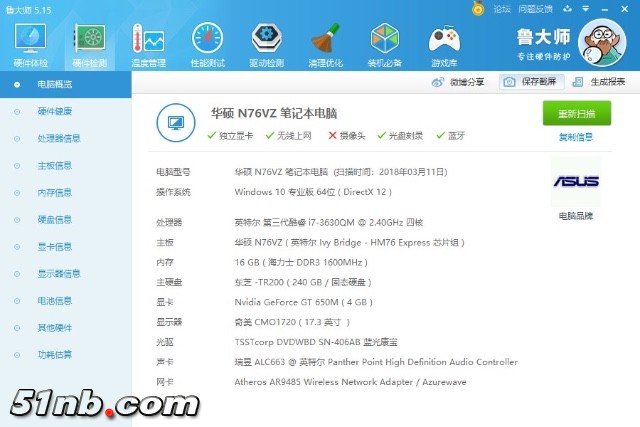Open the 硬件体检 hardware checkup icon
This screenshot has height=427, width=640.
pos(29,43)
